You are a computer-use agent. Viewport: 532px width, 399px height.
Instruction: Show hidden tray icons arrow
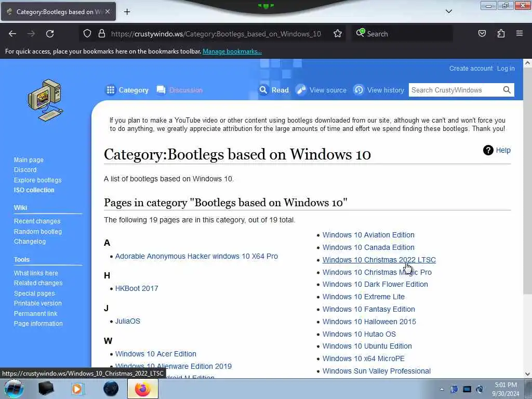coord(442,389)
